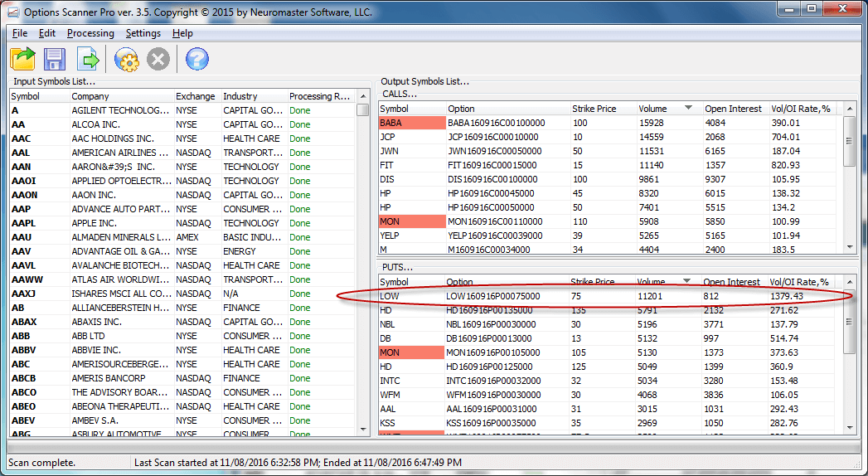Select ABBV row in input symbols list
Screen dimensions: 868x476
182,350
